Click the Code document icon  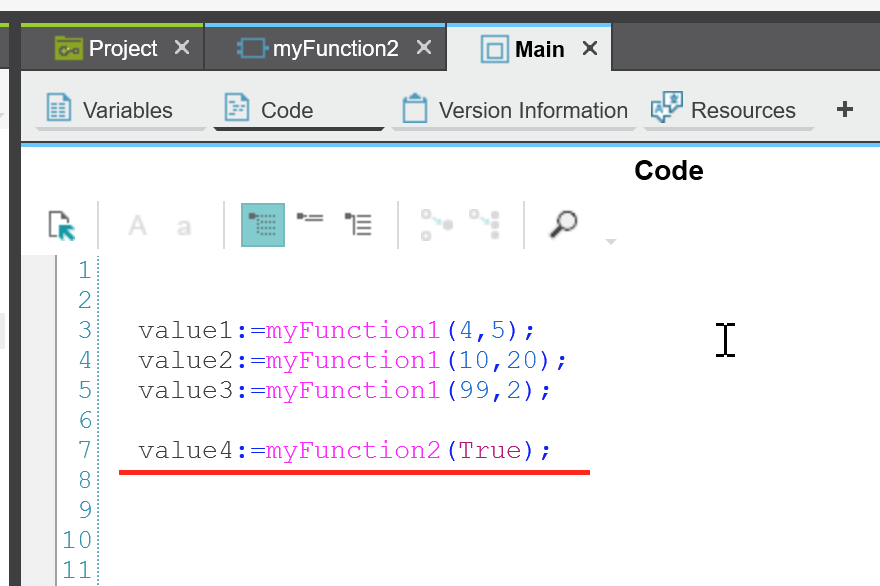[236, 107]
